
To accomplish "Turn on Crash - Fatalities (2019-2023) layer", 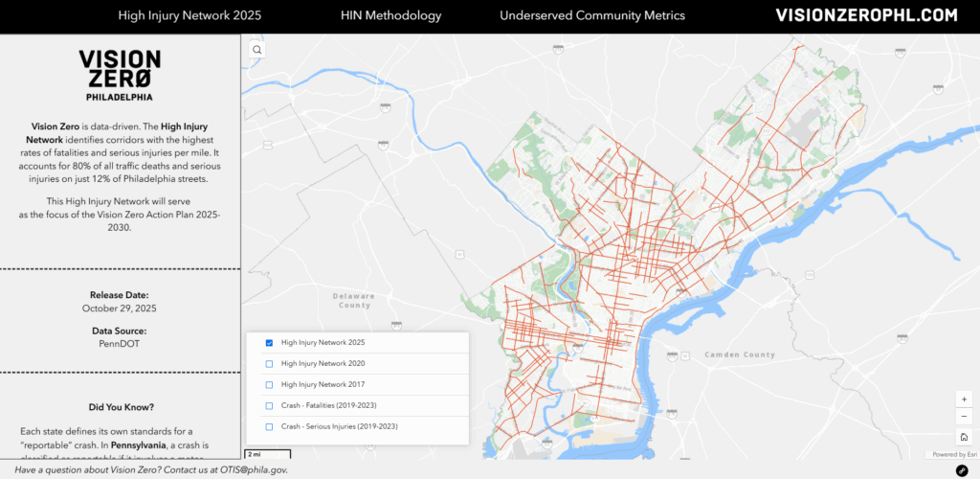I will coord(269,405).
